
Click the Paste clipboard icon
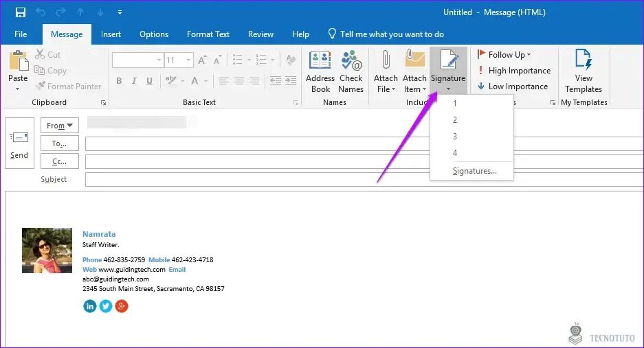click(18, 62)
